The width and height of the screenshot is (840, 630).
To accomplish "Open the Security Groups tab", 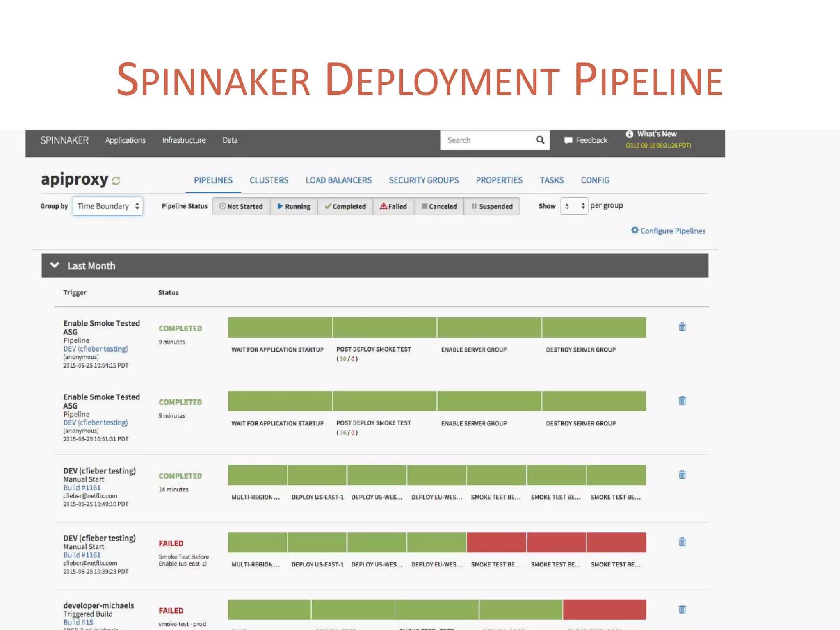I will tap(424, 180).
